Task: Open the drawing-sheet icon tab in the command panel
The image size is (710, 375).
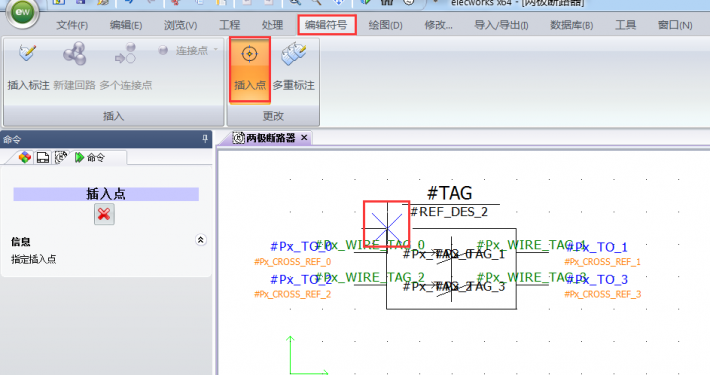Action: [43, 157]
